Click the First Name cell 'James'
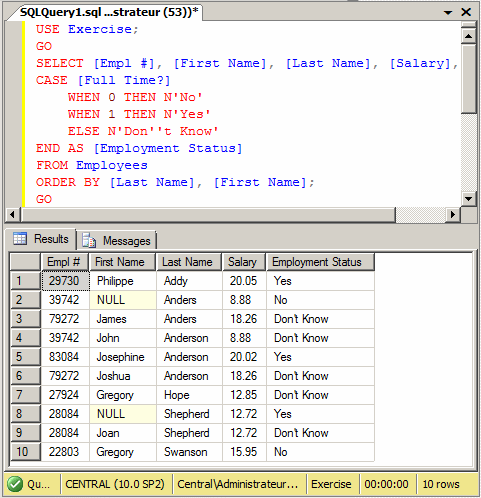 (x=123, y=319)
